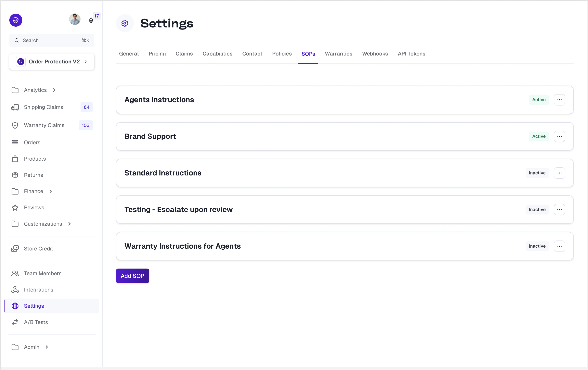
Task: Switch to the Warranties tab
Action: (339, 54)
